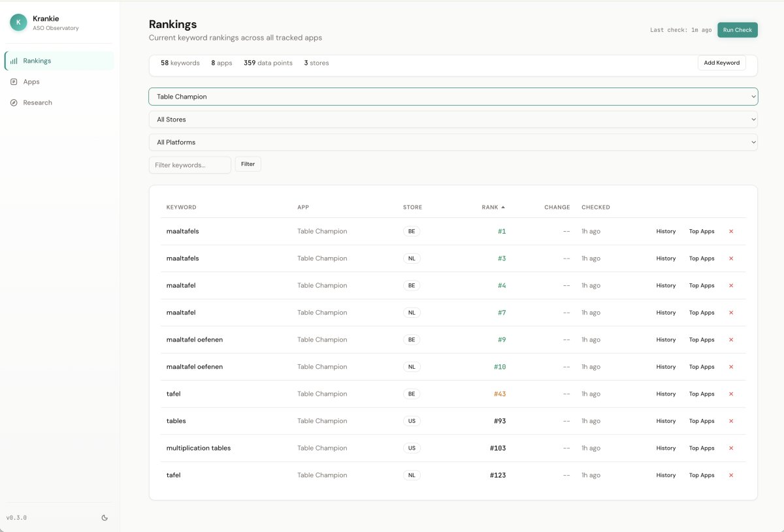Click the Apps icon in sidebar
The height and width of the screenshot is (532, 784).
[14, 82]
